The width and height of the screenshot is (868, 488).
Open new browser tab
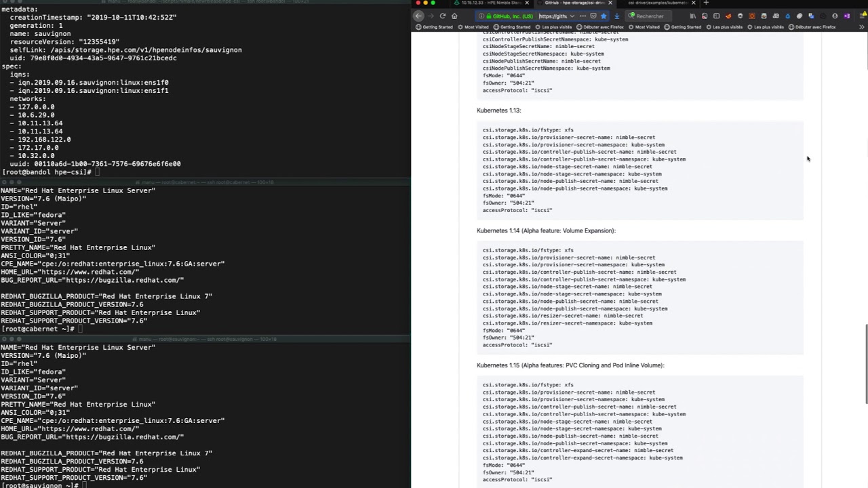coord(706,3)
